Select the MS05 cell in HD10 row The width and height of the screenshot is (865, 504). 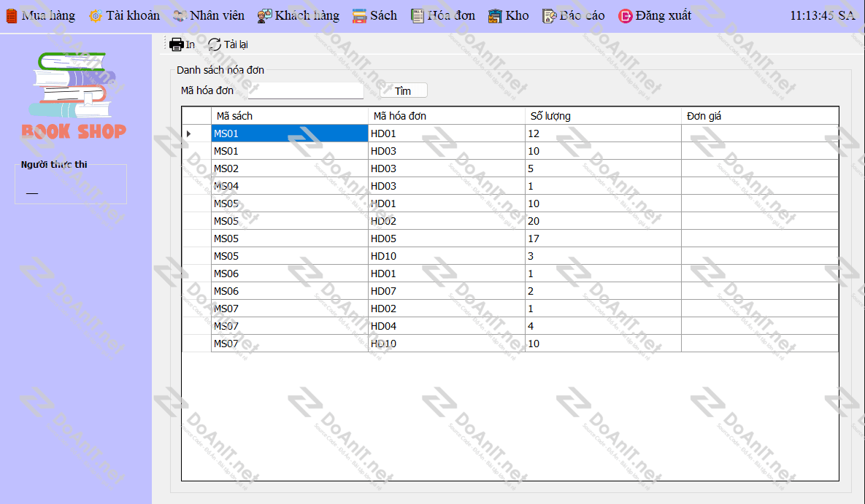tap(290, 256)
